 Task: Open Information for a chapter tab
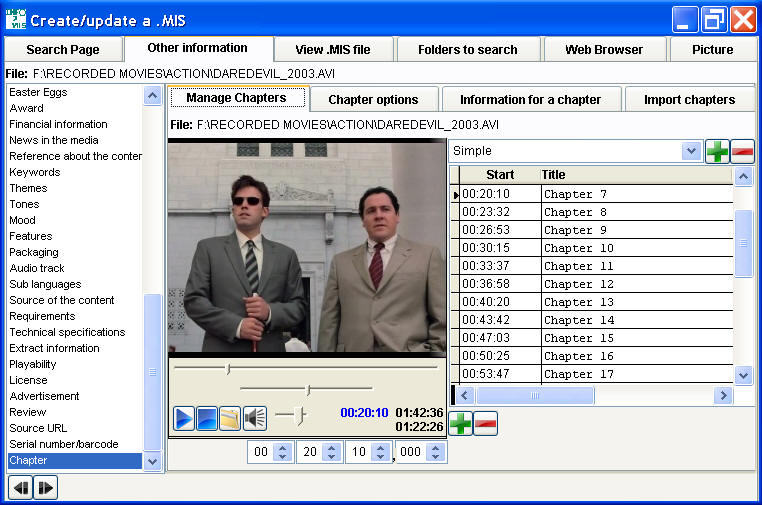531,100
